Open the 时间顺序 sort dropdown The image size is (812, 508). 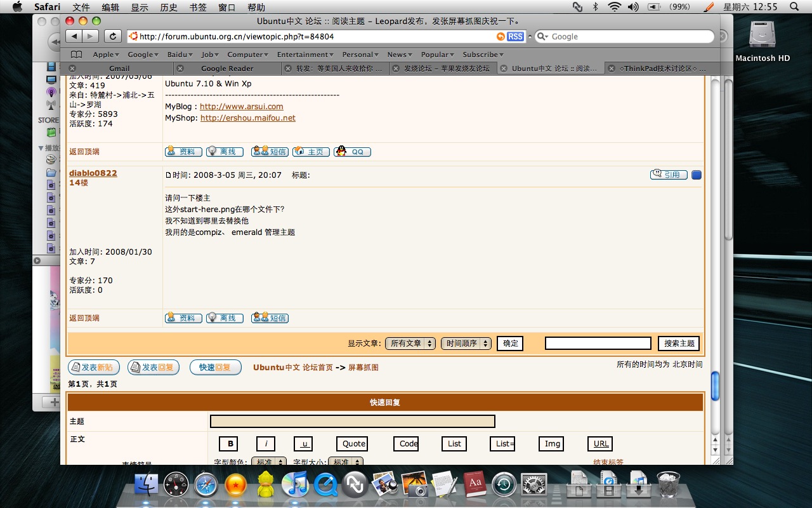pyautogui.click(x=466, y=344)
